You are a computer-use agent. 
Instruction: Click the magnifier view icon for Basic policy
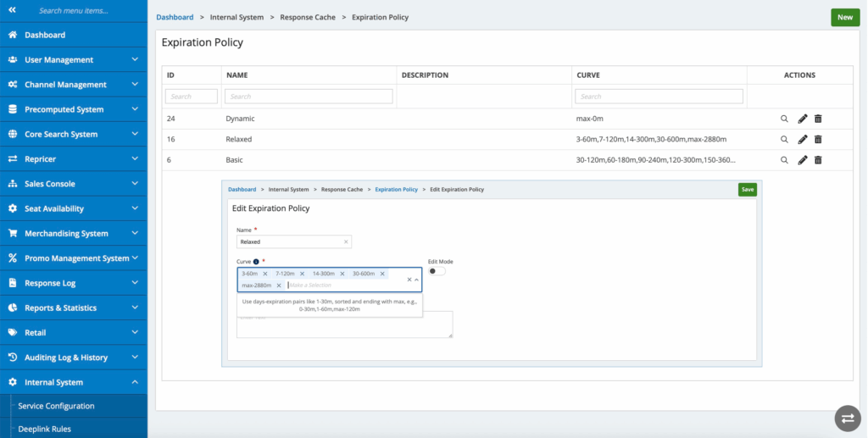click(x=784, y=160)
